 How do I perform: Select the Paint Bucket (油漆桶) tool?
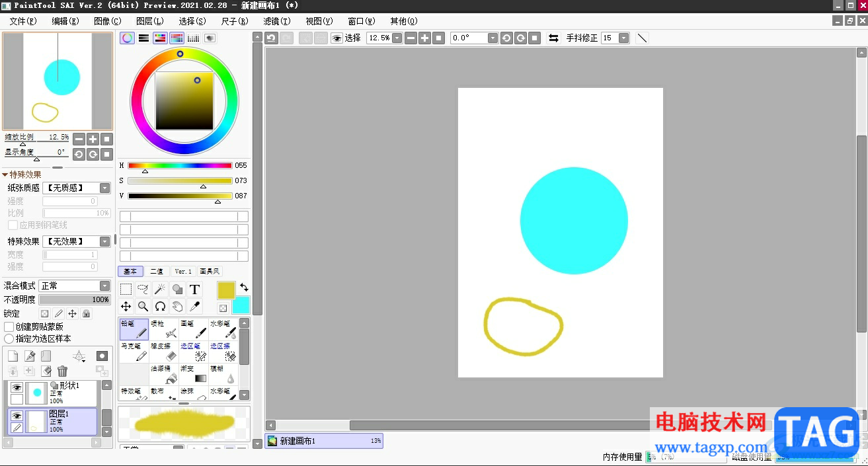164,373
